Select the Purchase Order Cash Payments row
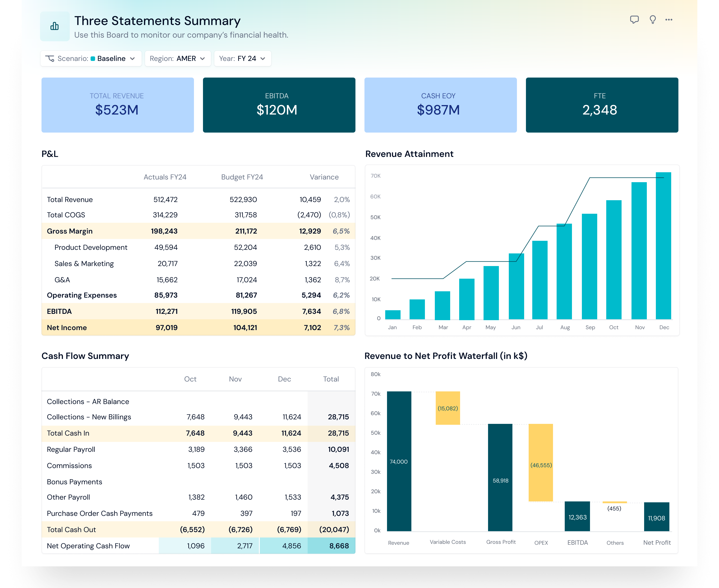Screen dimensions: 719x588 (198, 513)
